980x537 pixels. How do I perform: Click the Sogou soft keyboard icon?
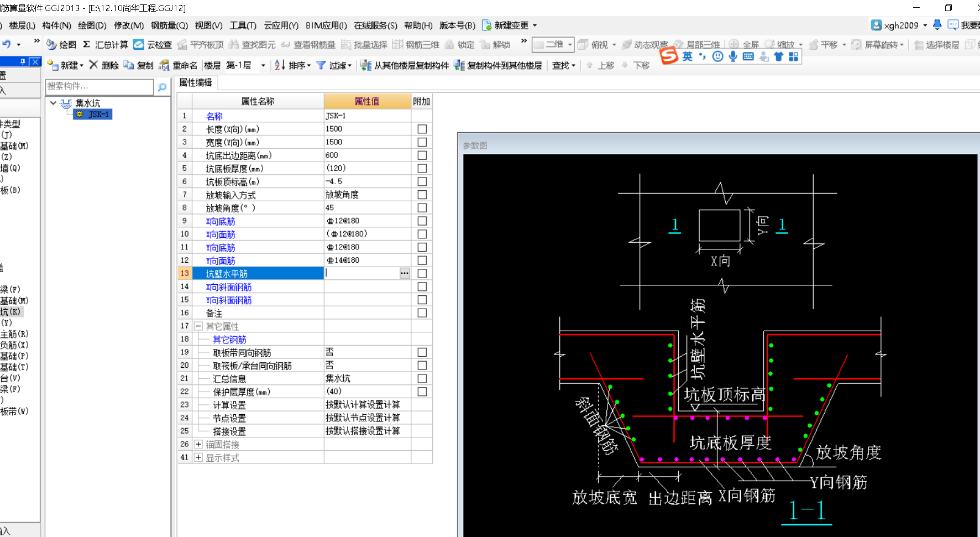748,56
